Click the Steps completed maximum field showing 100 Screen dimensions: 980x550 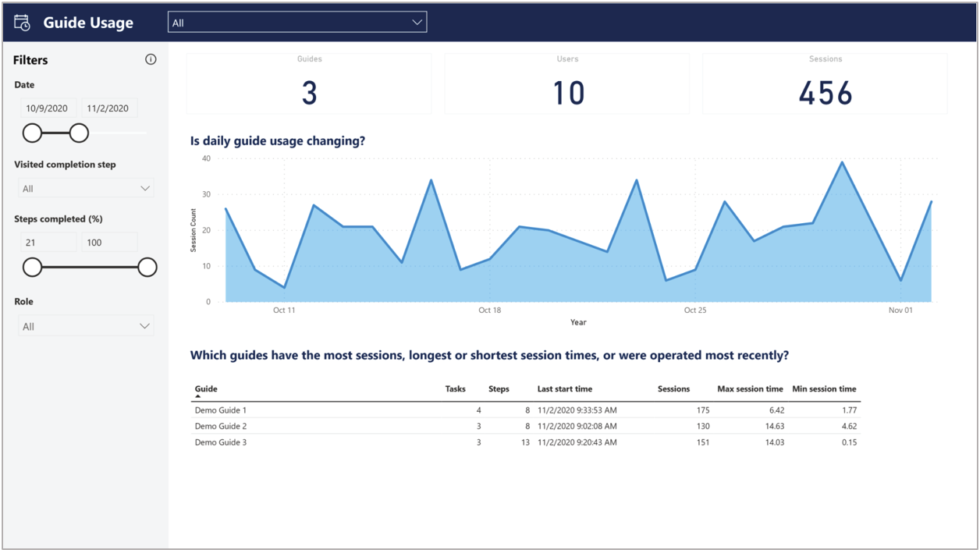point(109,242)
